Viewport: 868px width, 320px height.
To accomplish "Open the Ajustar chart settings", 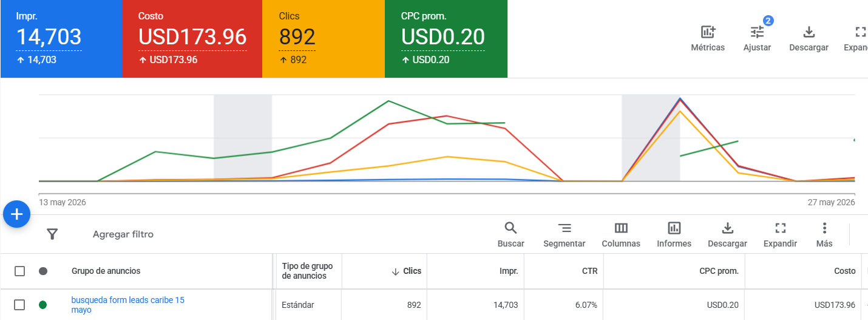I will click(x=757, y=39).
